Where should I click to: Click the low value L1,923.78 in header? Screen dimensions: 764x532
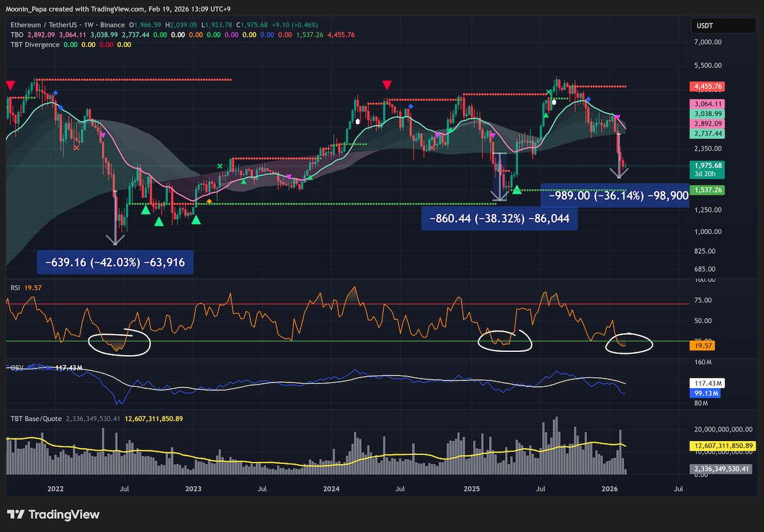click(x=215, y=25)
